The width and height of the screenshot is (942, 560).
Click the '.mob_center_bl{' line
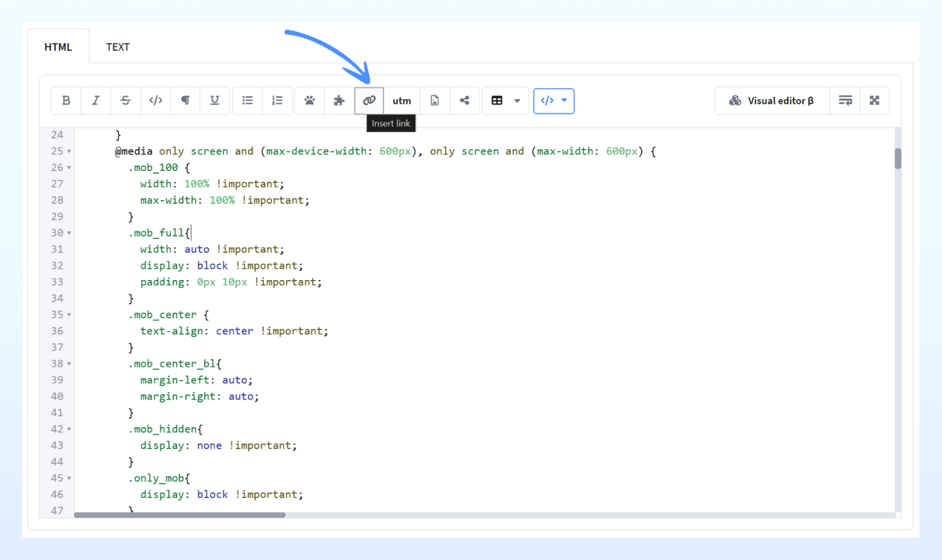175,364
